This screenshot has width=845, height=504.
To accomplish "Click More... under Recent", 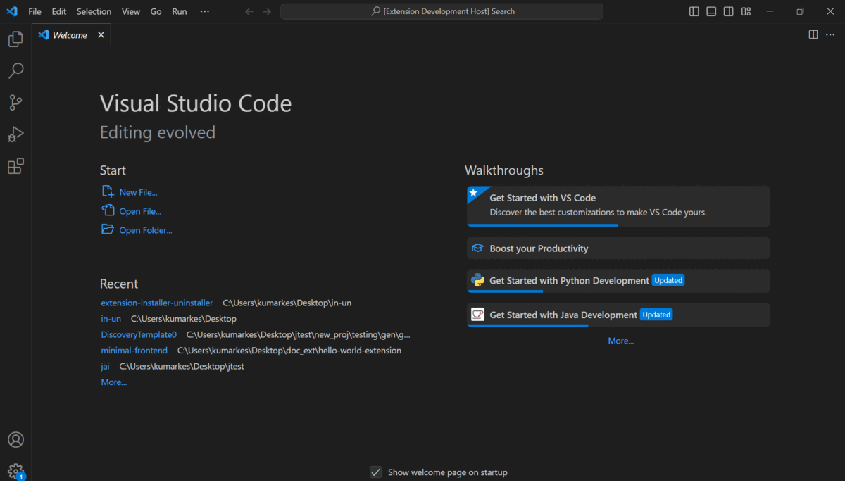I will tap(114, 382).
